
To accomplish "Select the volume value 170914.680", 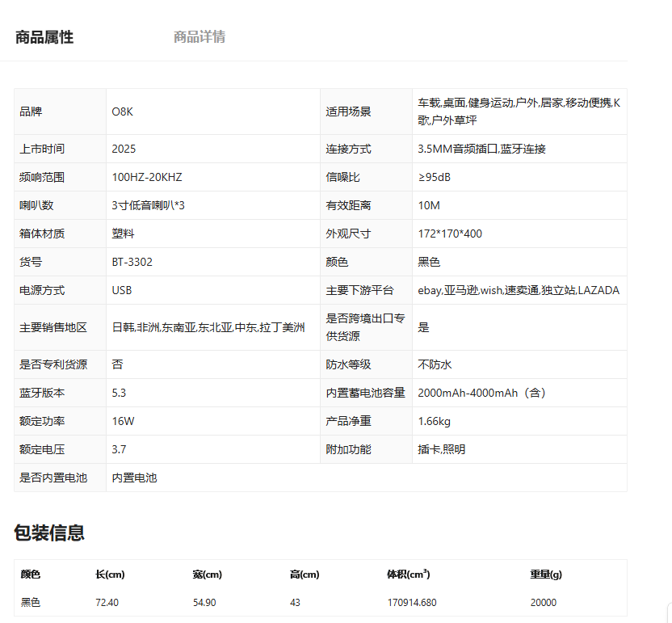I will (x=412, y=603).
